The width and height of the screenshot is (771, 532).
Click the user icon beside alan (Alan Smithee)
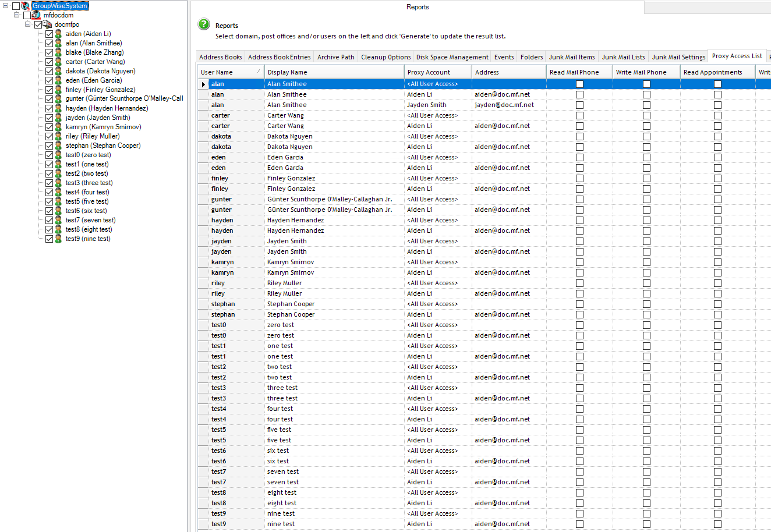[x=58, y=43]
